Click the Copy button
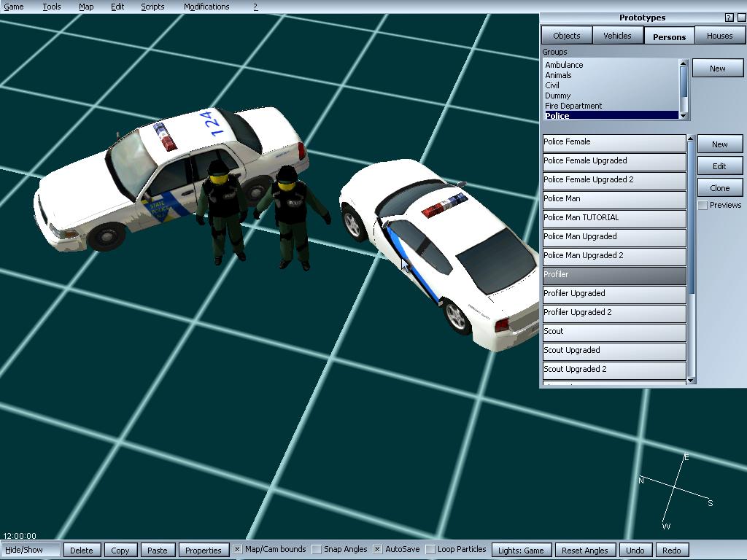 tap(120, 551)
